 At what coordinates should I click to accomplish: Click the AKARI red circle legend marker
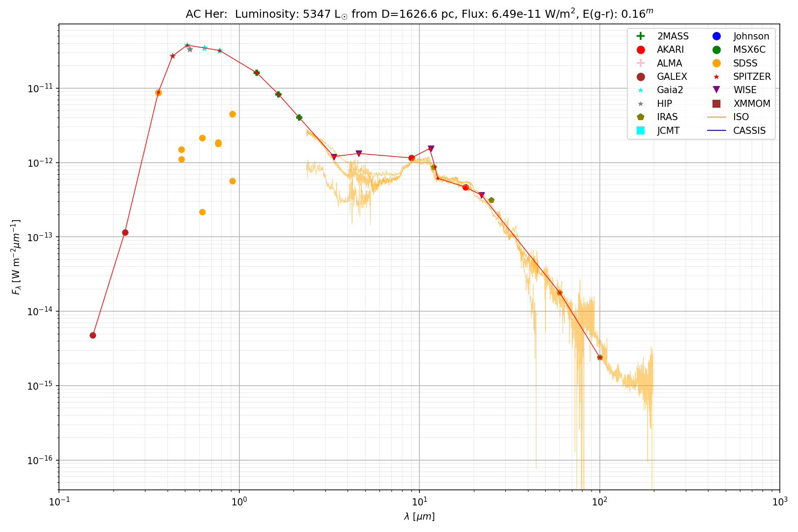pyautogui.click(x=640, y=50)
